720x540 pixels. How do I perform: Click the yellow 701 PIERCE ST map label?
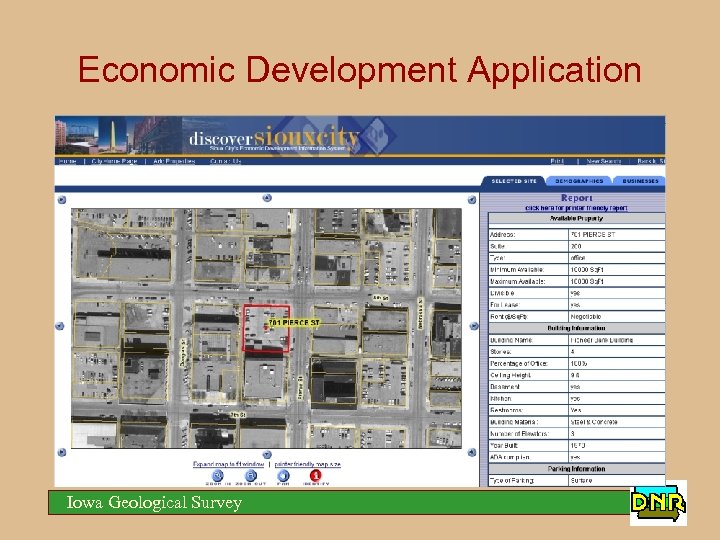(294, 323)
